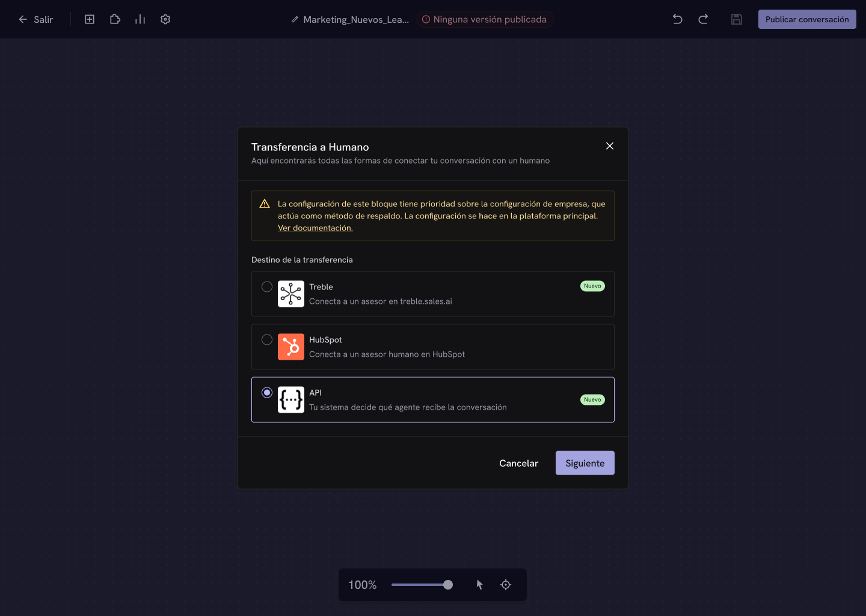The height and width of the screenshot is (616, 866).
Task: Open the gear settings icon in toolbar
Action: (x=165, y=19)
